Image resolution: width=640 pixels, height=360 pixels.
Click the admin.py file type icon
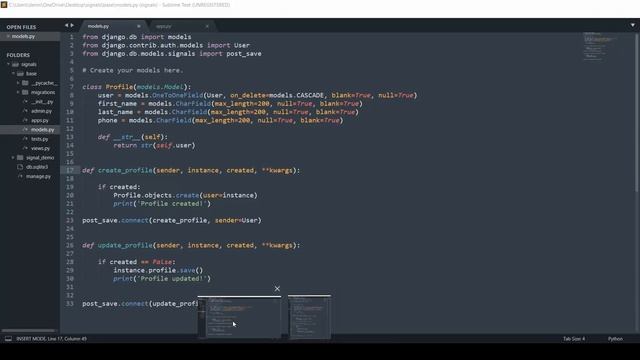pos(25,111)
